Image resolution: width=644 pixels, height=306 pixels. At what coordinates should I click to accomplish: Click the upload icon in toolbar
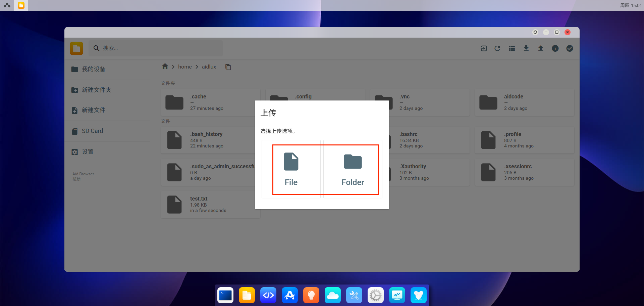tap(540, 48)
